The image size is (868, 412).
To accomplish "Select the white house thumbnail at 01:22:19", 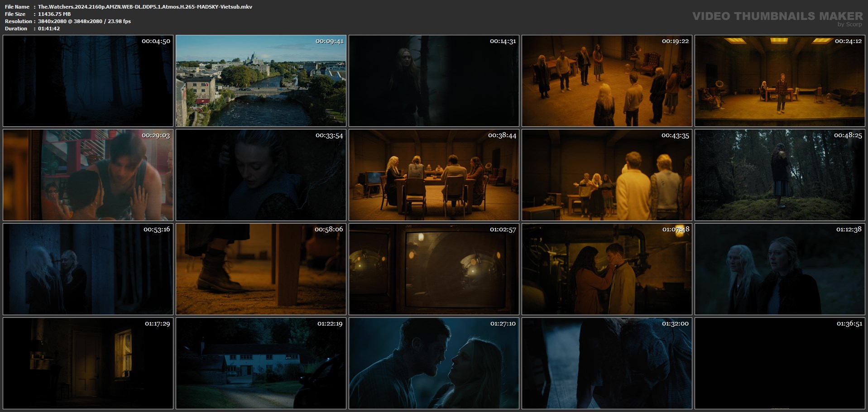I will point(261,363).
